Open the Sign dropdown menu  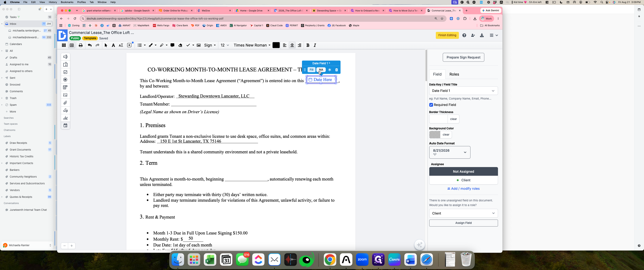210,45
